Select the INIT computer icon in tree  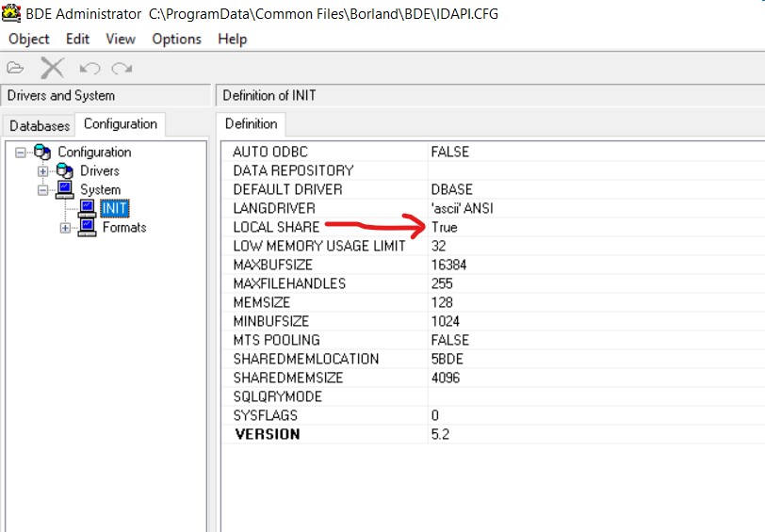(88, 208)
